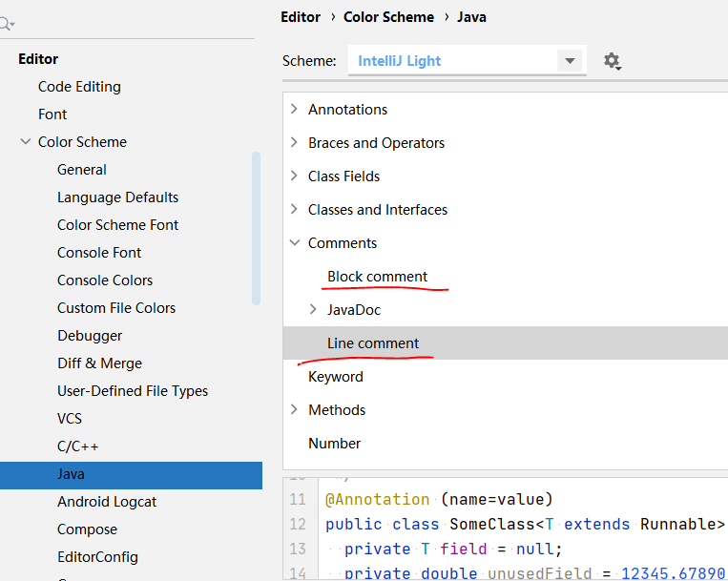Open the Scheme dropdown list
This screenshot has height=581, width=728.
(570, 61)
